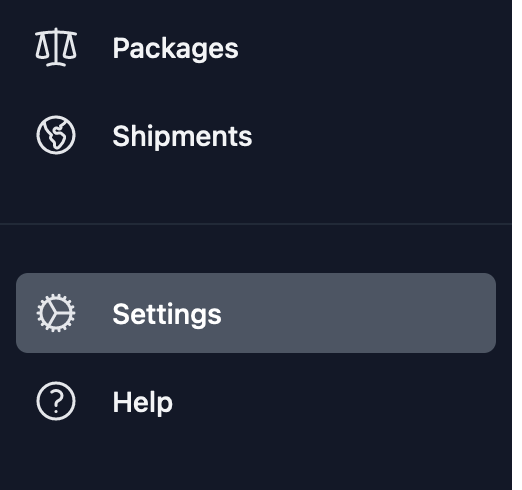Click the Help text label
Screen dimensions: 522x490
143,402
